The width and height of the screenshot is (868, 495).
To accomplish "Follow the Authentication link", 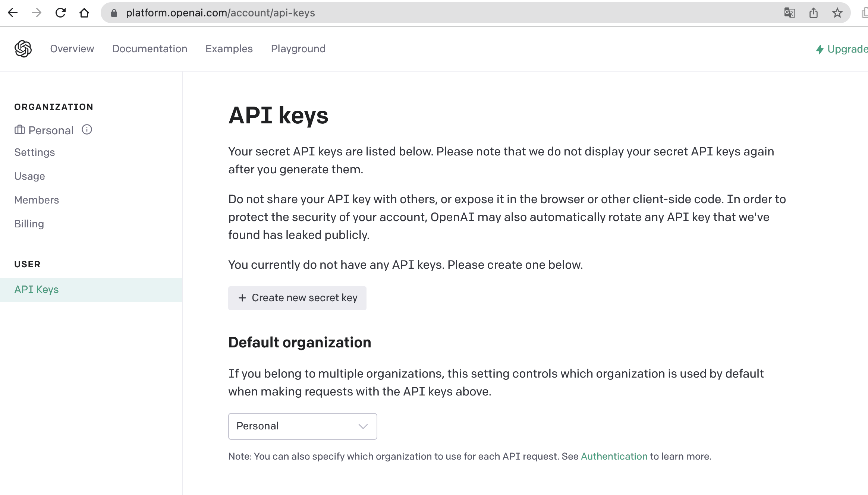I will point(614,456).
